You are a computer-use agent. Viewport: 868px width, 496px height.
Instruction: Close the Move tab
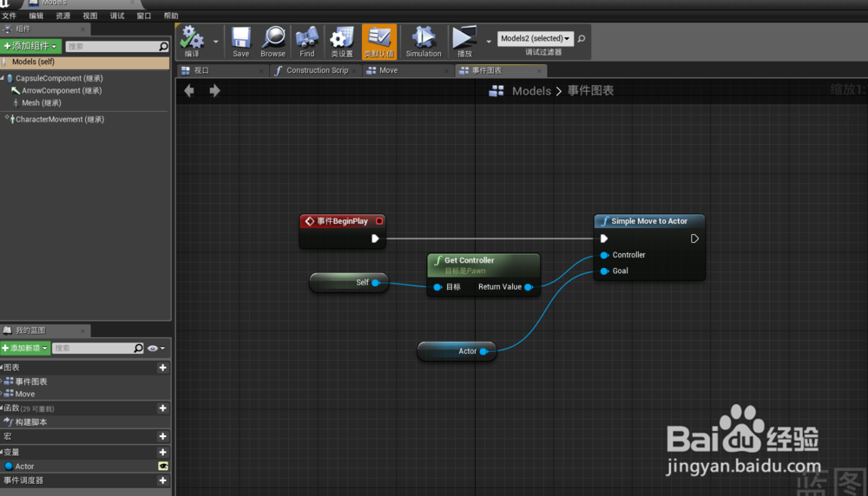[447, 71]
